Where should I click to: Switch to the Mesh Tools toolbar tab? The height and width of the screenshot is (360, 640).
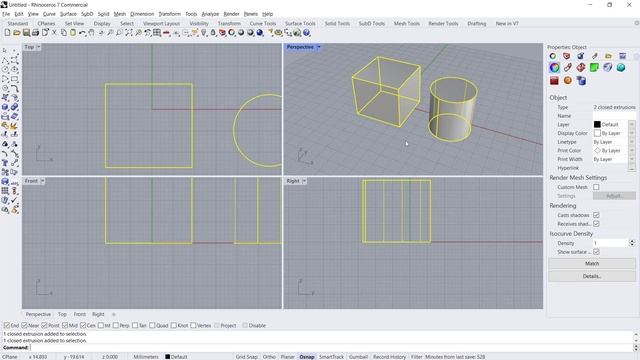click(x=407, y=24)
